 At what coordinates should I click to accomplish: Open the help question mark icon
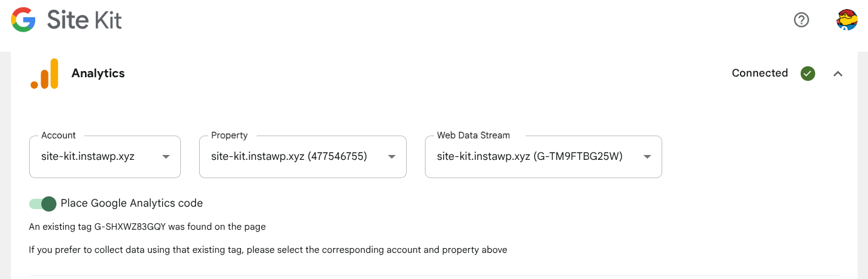pos(801,20)
